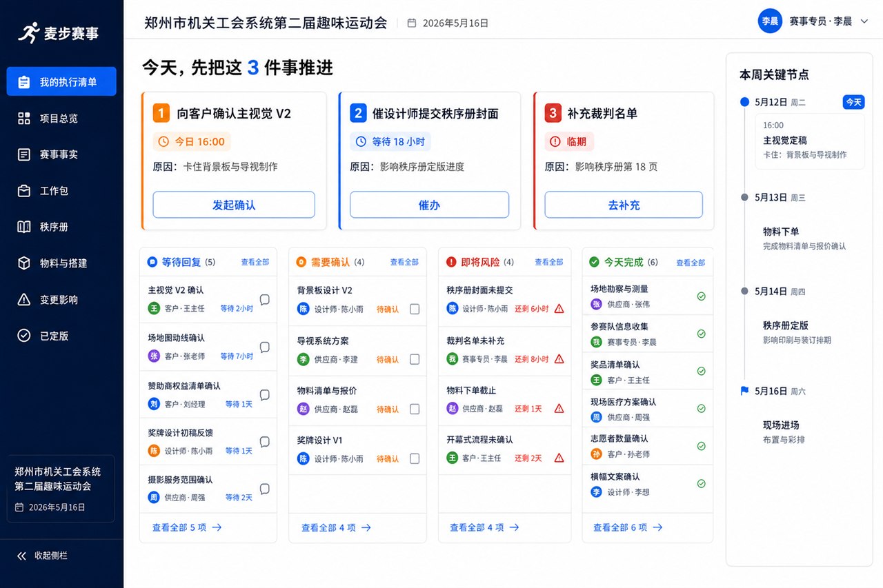Expand all 4 items in 即将风险 footer
This screenshot has width=883, height=588.
(484, 527)
